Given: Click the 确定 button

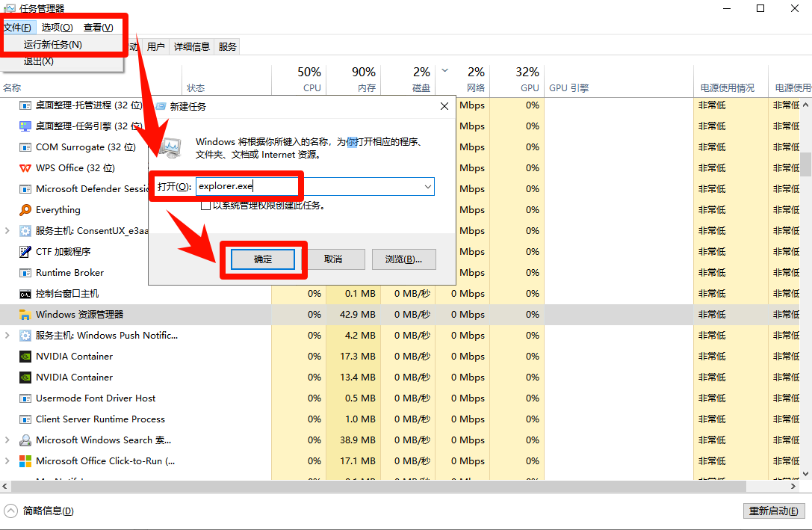Looking at the screenshot, I should (x=263, y=259).
